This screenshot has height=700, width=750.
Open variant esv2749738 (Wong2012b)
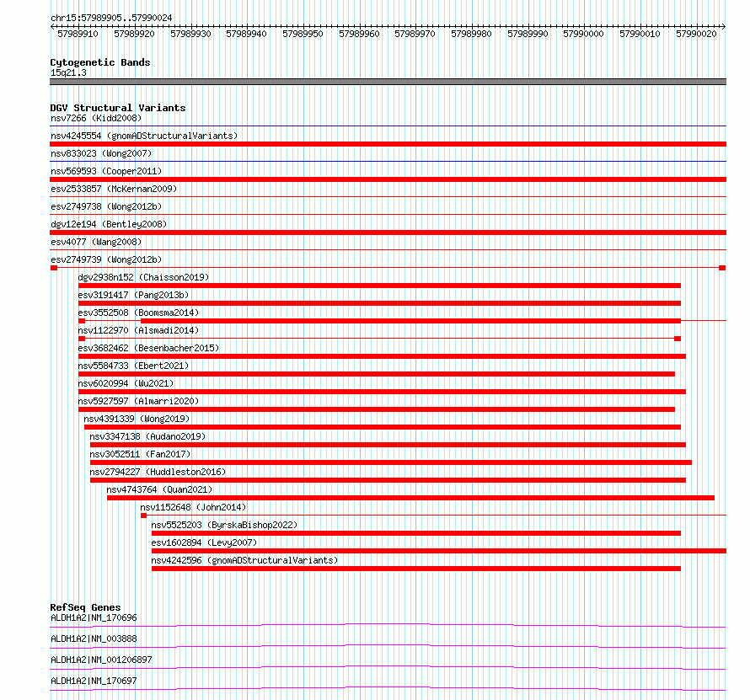[106, 206]
